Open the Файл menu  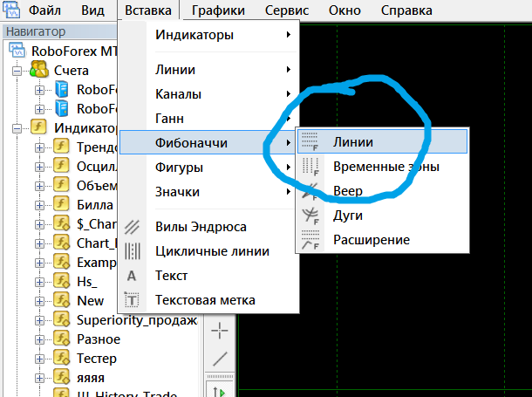(x=44, y=10)
